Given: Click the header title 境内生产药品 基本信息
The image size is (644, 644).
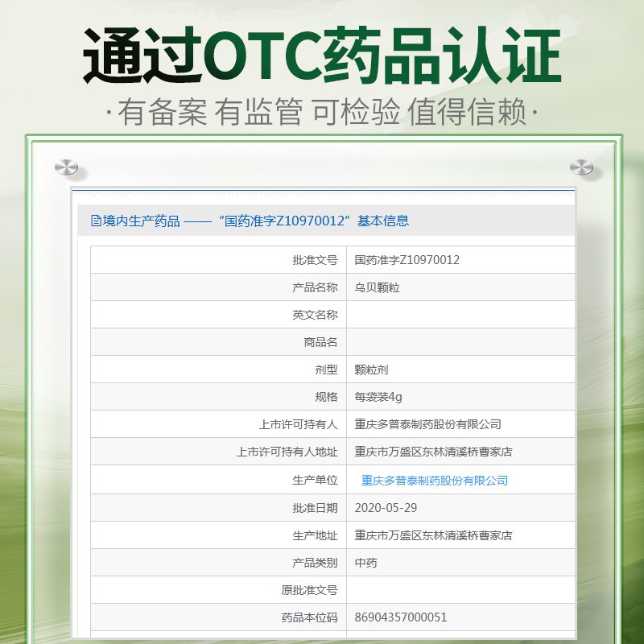Looking at the screenshot, I should tap(250, 221).
